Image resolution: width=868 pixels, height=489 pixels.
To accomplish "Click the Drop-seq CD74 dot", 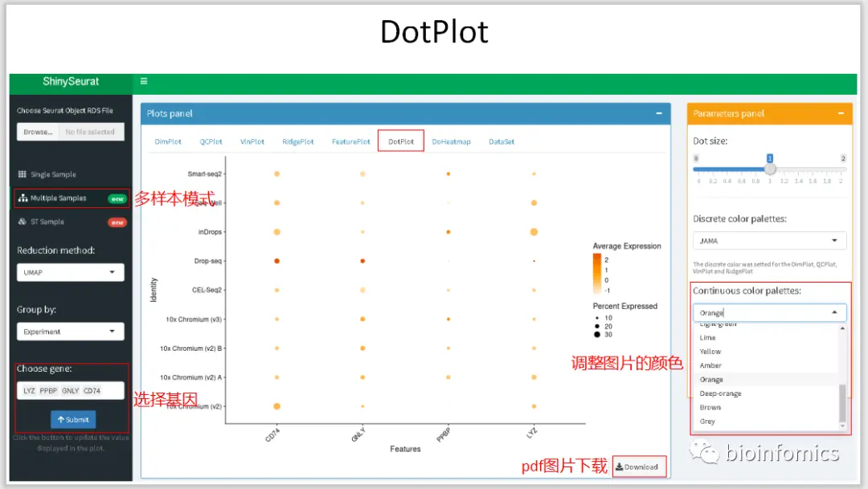I will click(x=276, y=260).
